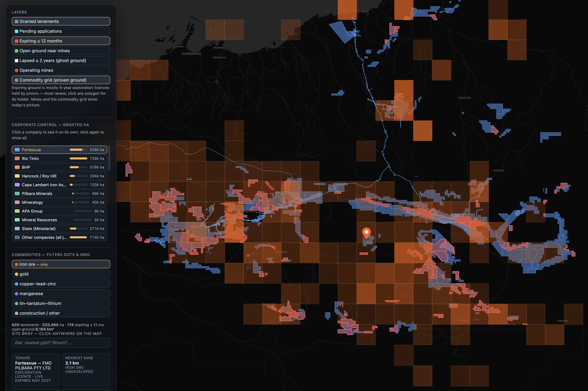
Task: Click Fortescue's blue colour swatch
Action: (x=17, y=150)
